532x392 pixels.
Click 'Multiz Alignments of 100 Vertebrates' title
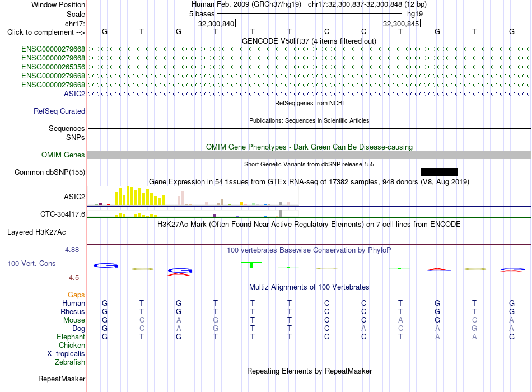pos(309,287)
